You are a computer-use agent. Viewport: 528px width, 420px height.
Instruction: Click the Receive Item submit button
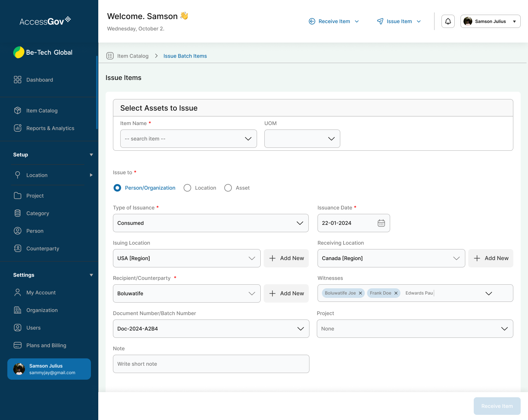pyautogui.click(x=497, y=406)
